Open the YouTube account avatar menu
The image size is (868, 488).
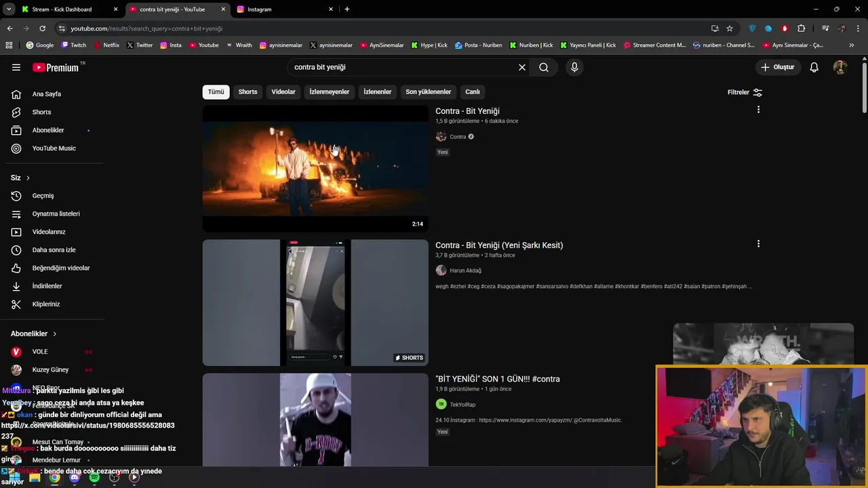840,67
